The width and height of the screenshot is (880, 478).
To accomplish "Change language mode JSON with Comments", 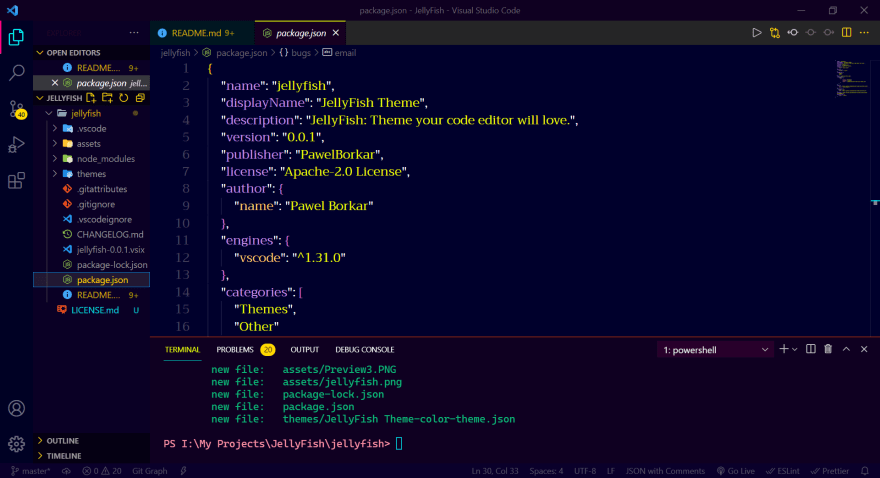I will [665, 471].
